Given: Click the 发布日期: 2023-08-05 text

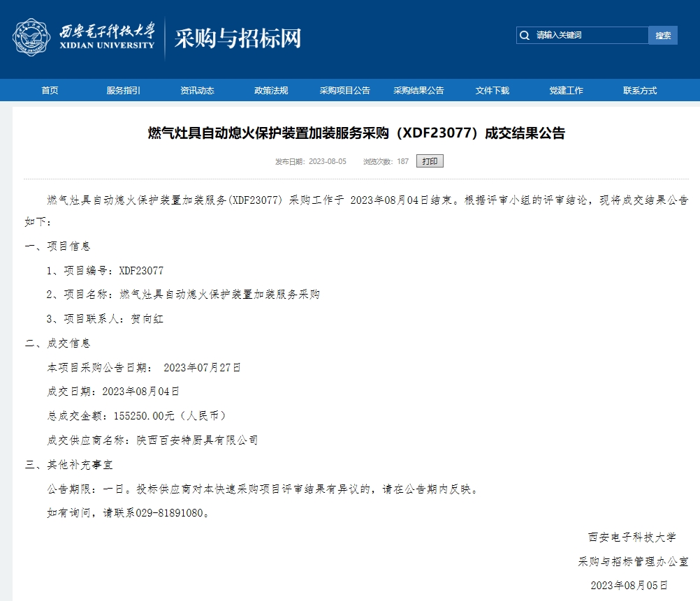Looking at the screenshot, I should pyautogui.click(x=311, y=161).
